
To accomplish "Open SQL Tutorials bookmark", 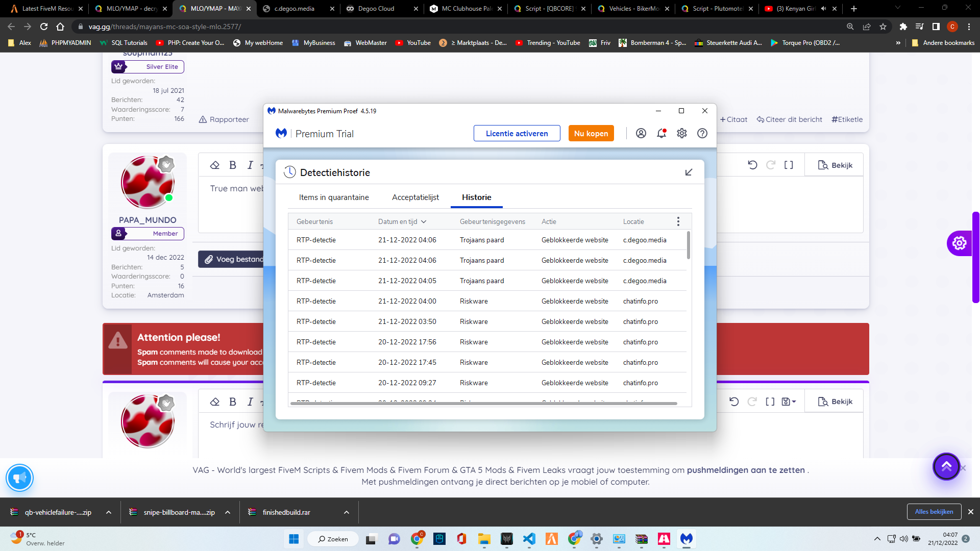I will point(123,43).
